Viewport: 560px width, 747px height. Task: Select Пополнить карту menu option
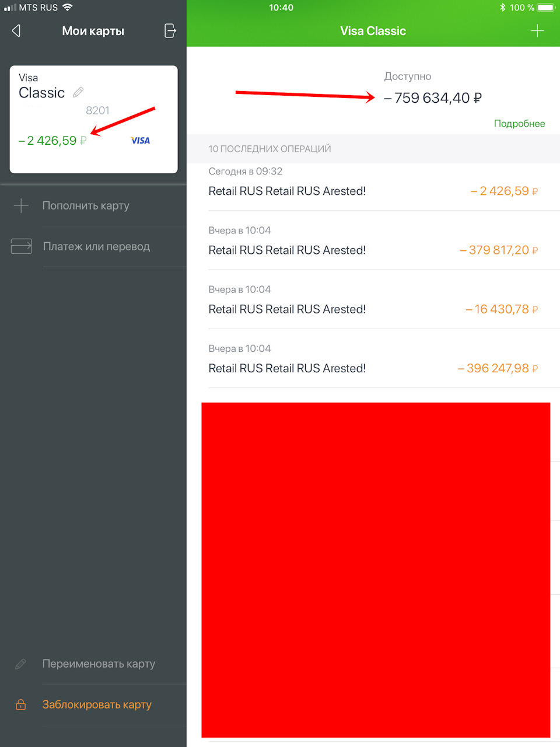click(x=93, y=205)
